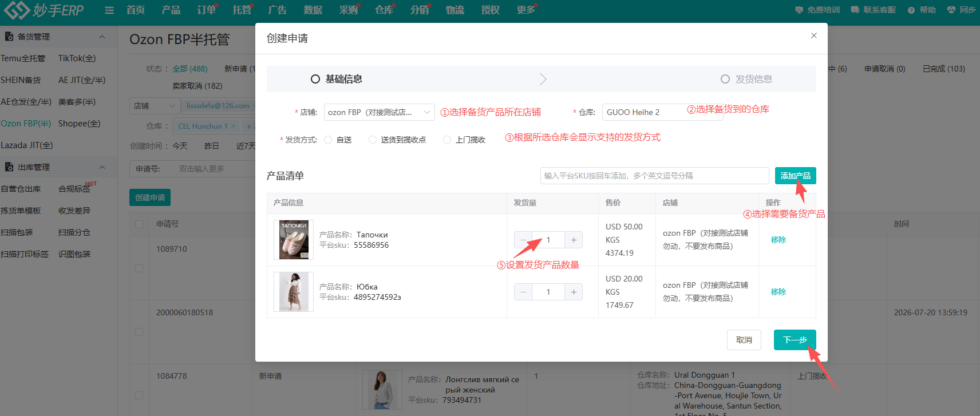This screenshot has width=980, height=416.
Task: Check the row checkbox for 申请号 1084778
Action: click(139, 395)
